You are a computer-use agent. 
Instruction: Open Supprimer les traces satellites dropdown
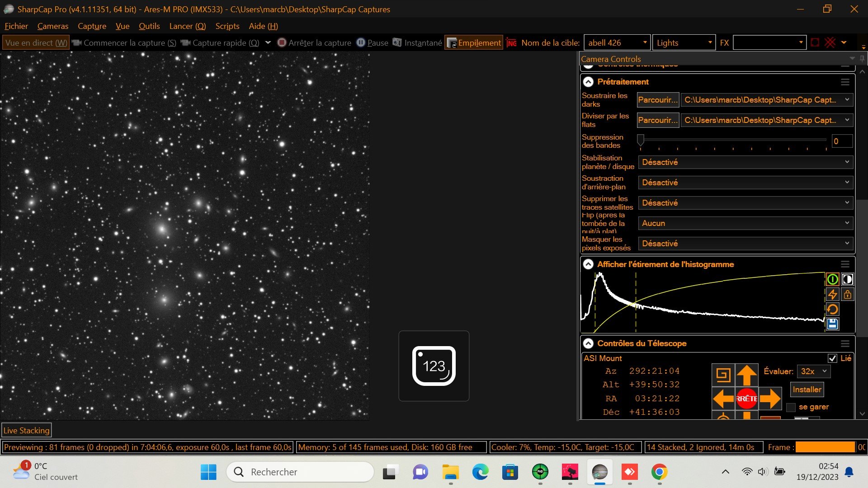tap(745, 203)
